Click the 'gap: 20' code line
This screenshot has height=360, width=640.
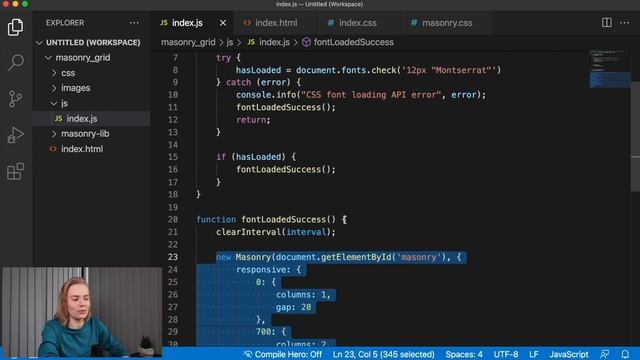pos(293,307)
